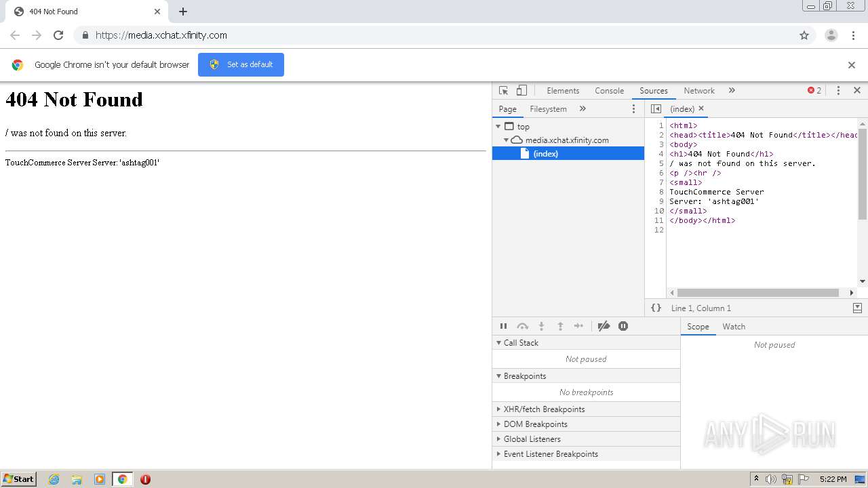Screen dimensions: 868x488
Task: Toggle pause on exceptions
Action: (623, 326)
